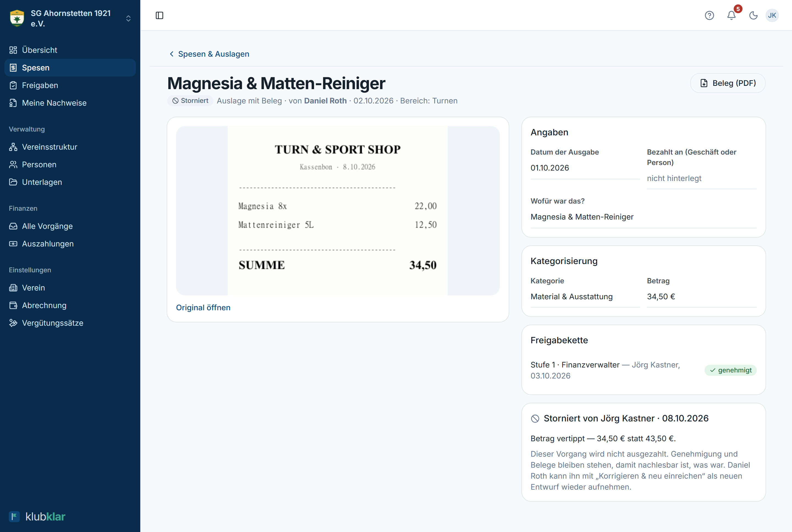Click the cancel icon beside Storniert von Jörg Kastner

tap(535, 419)
